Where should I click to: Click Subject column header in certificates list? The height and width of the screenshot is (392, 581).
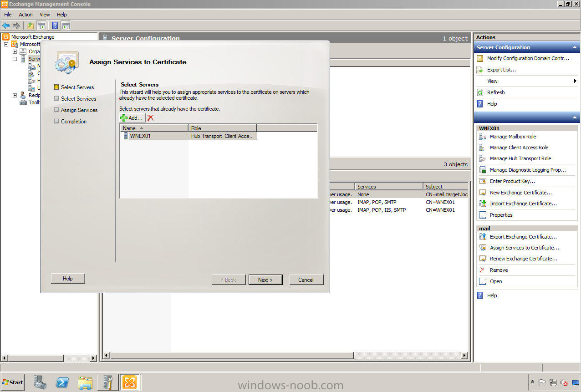click(x=446, y=186)
